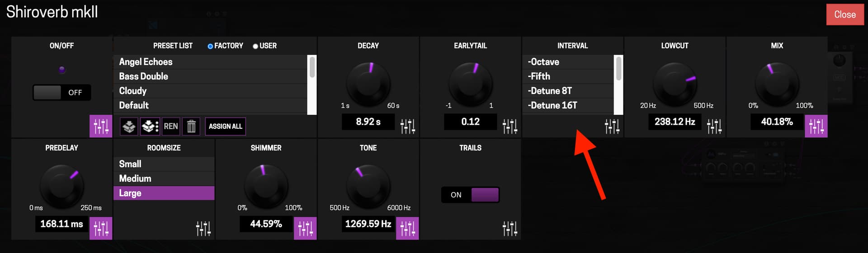868x253 pixels.
Task: Disable the Trails switch
Action: point(470,195)
